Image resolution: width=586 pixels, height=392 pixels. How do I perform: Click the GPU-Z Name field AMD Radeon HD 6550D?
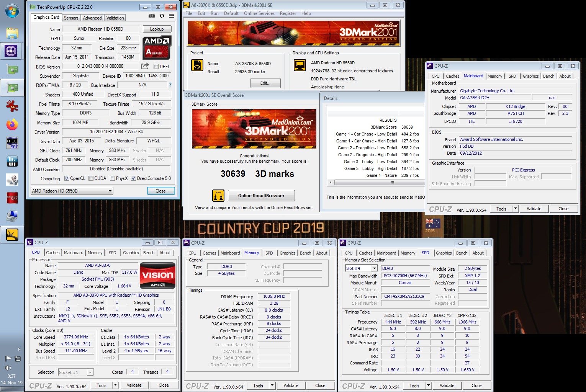point(100,29)
